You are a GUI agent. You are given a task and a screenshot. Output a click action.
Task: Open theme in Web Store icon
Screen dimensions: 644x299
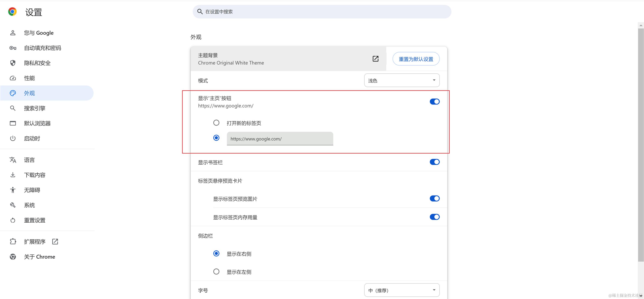click(x=375, y=59)
